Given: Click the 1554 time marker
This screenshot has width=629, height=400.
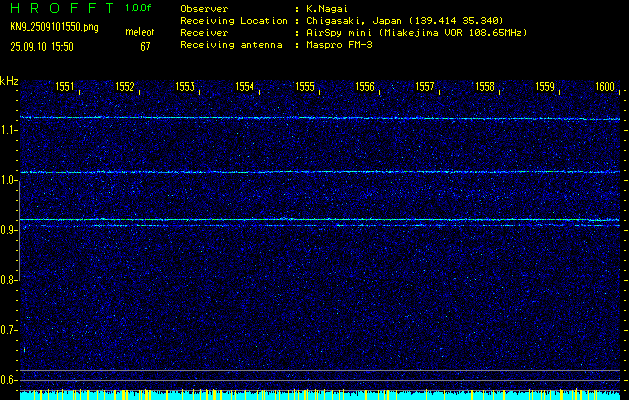Looking at the screenshot, I should coord(245,87).
